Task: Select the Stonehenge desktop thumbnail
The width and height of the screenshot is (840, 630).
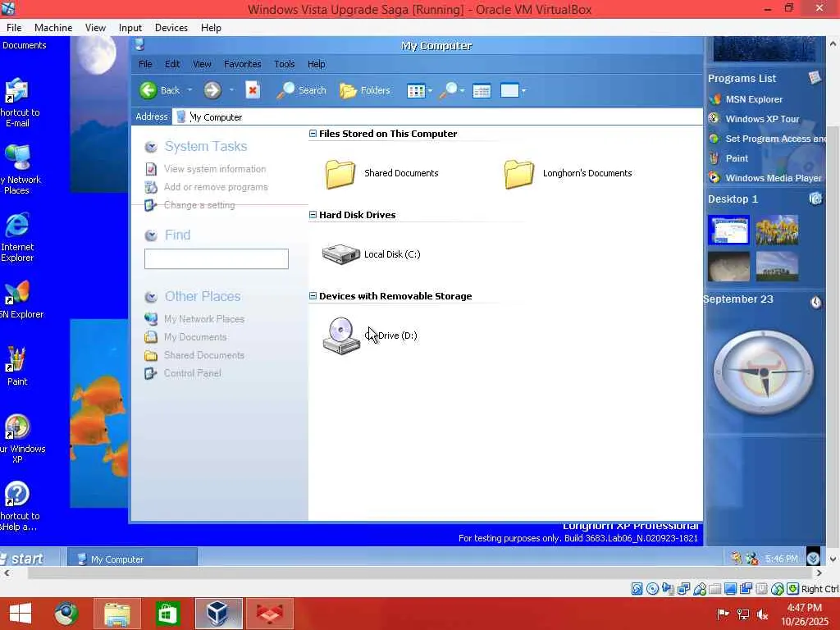Action: tap(777, 267)
